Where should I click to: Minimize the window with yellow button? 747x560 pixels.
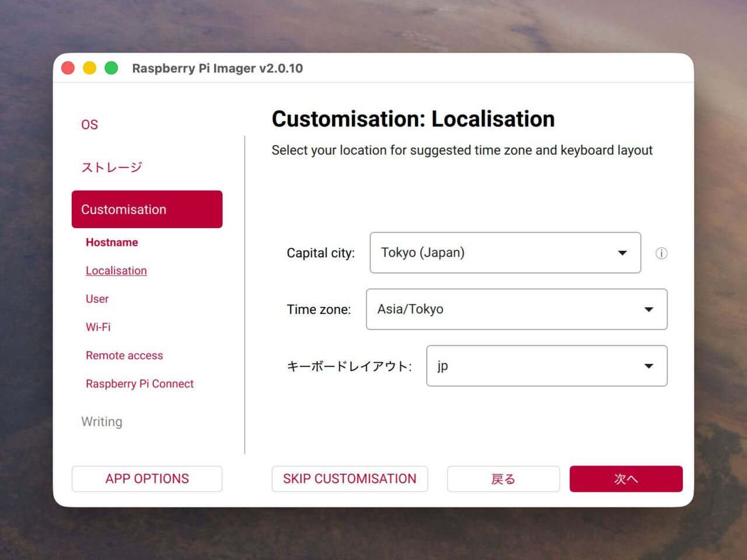tap(90, 68)
